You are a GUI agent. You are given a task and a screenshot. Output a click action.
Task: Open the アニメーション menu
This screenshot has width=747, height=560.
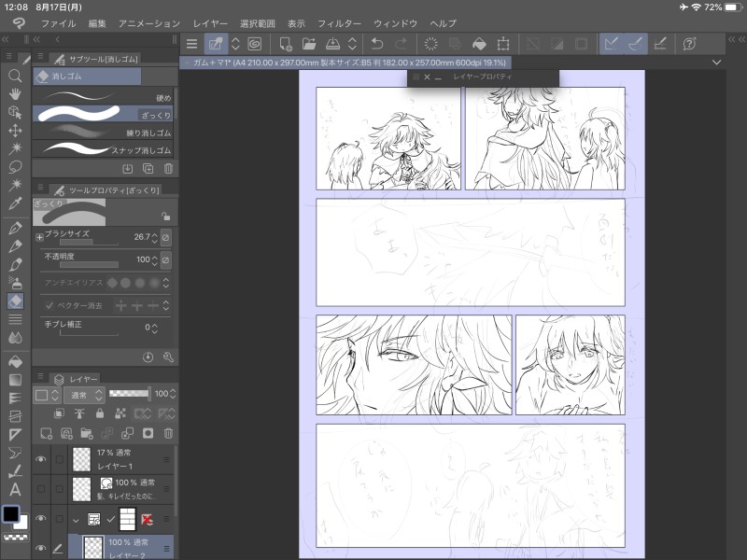click(149, 23)
